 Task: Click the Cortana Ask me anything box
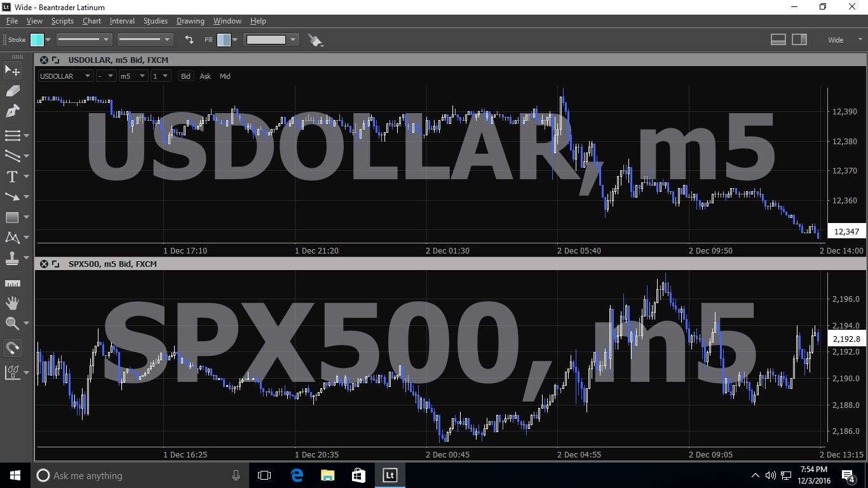pyautogui.click(x=140, y=475)
